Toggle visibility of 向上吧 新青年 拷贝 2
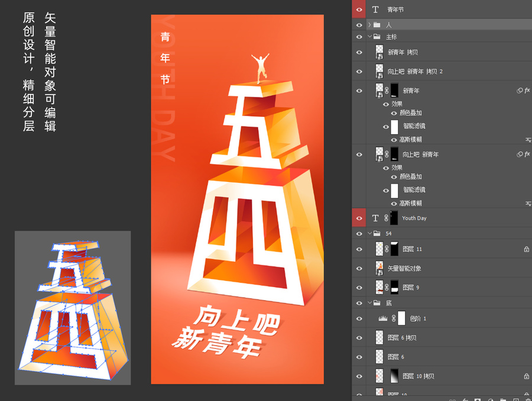The width and height of the screenshot is (532, 401). (359, 71)
